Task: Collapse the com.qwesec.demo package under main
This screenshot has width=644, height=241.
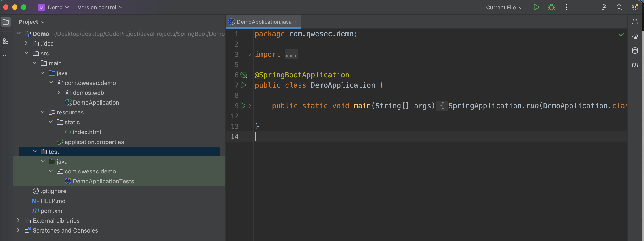Action: click(51, 82)
